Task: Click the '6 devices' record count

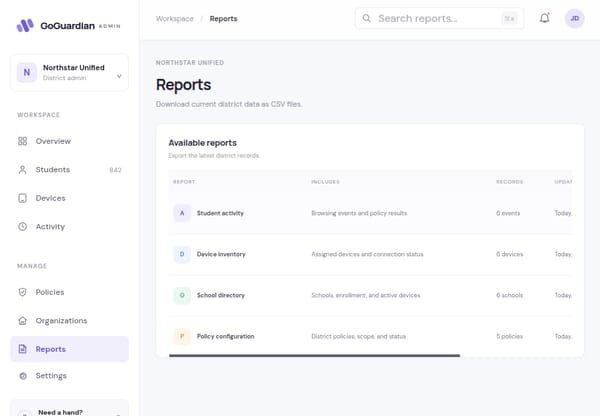Action: [510, 254]
